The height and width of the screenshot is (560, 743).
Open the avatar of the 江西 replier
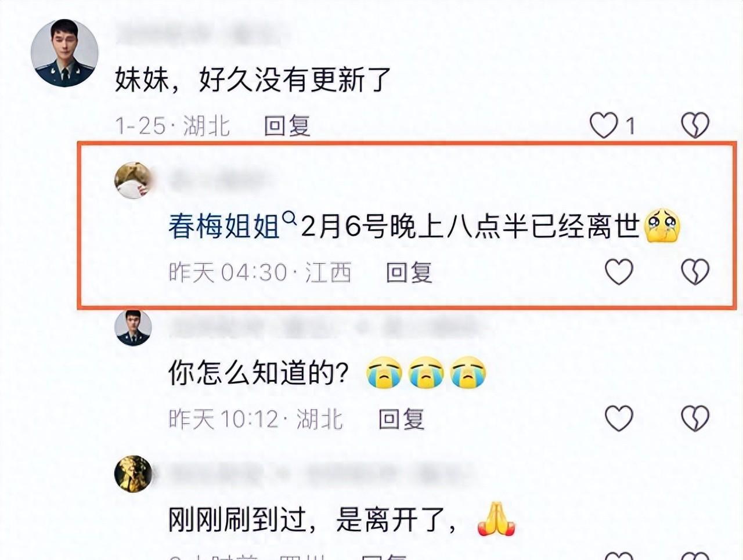coord(134,180)
